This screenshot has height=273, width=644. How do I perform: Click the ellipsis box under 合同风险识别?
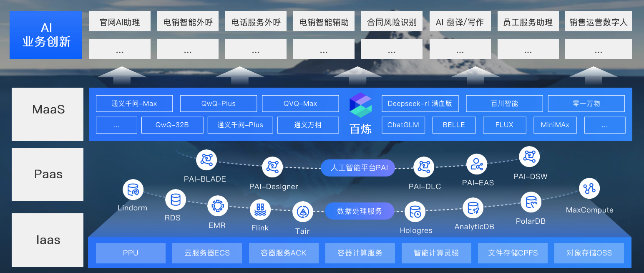point(392,49)
